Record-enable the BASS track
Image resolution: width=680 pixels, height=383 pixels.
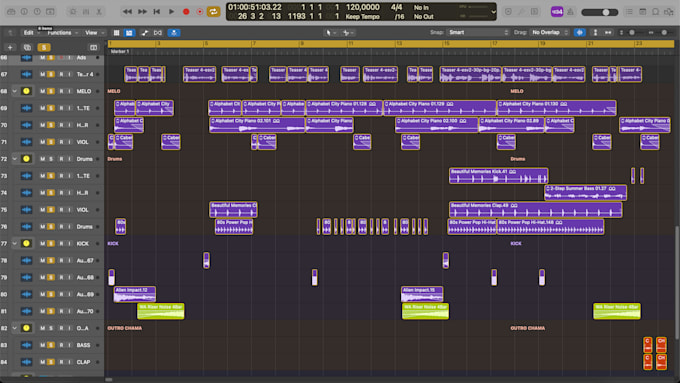pyautogui.click(x=61, y=345)
